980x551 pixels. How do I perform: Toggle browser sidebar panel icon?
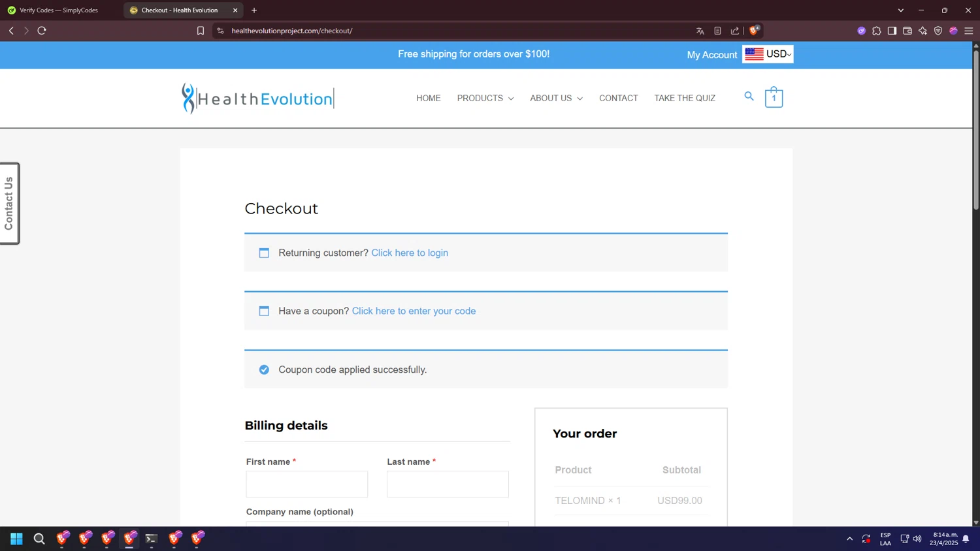click(x=892, y=31)
